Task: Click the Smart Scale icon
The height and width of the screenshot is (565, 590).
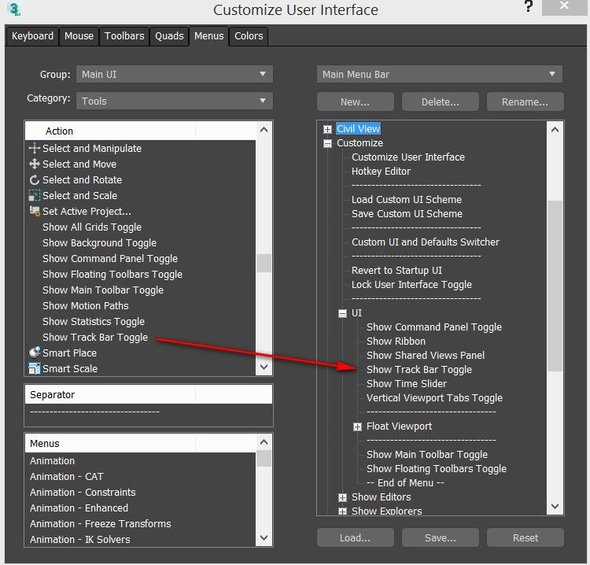Action: click(34, 368)
